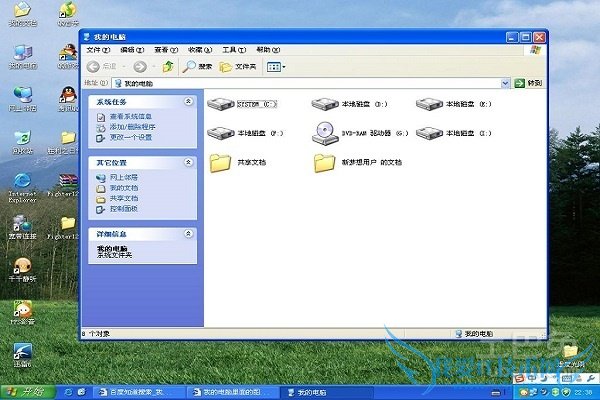Go to 网上邻居 from the 其它位置 panel
Screen dimensions: 600x400
click(124, 177)
